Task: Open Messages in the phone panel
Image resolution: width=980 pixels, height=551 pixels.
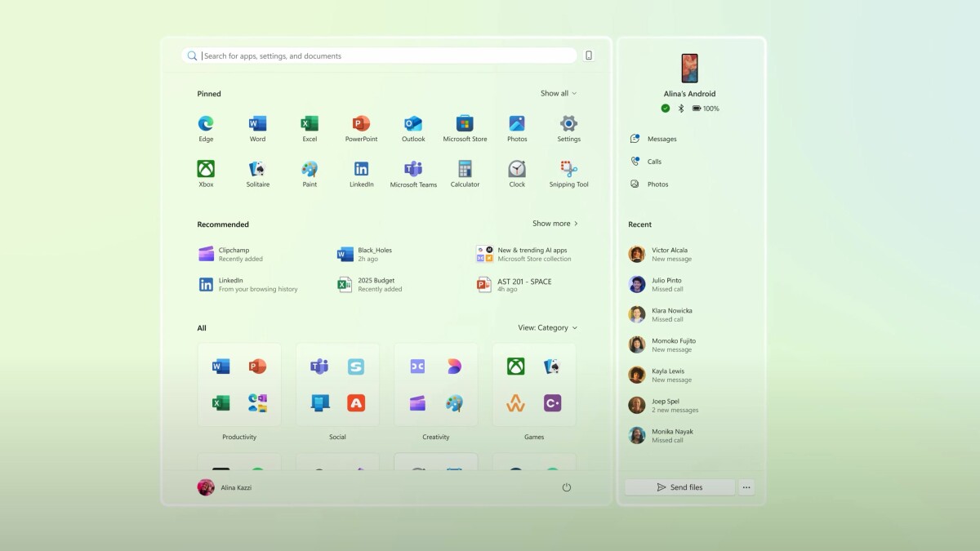Action: click(x=661, y=139)
